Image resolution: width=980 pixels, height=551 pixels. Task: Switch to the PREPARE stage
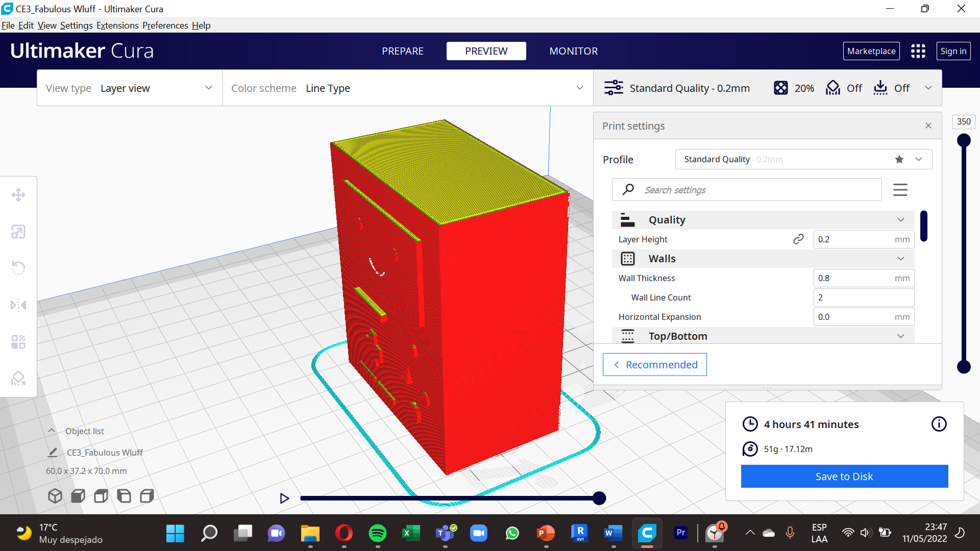tap(403, 51)
